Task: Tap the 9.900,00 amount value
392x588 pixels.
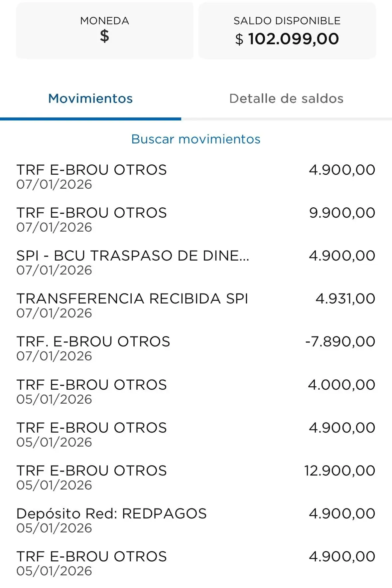Action: point(342,213)
